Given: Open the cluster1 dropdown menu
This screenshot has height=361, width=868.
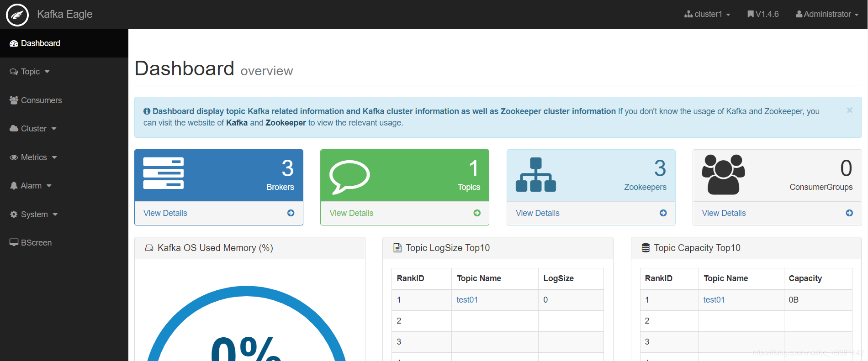Looking at the screenshot, I should coord(707,14).
